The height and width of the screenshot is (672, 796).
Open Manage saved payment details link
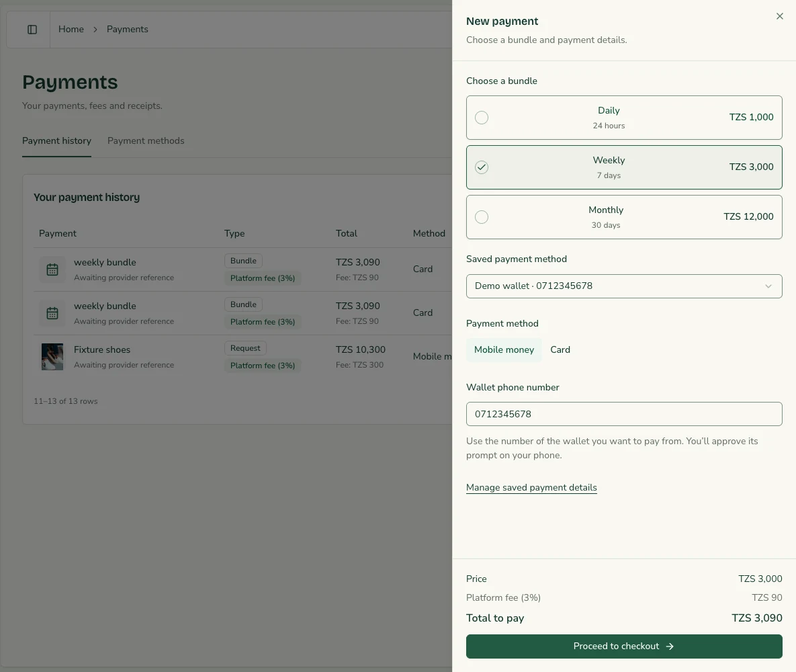tap(531, 487)
